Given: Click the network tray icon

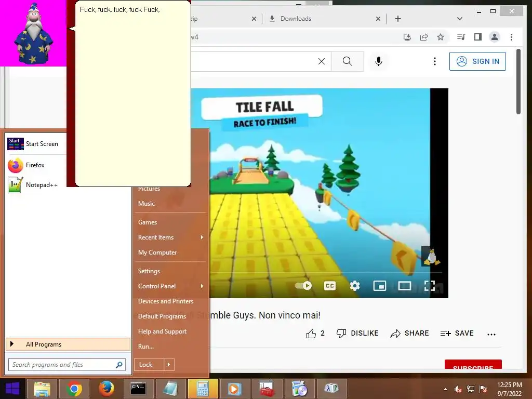Looking at the screenshot, I should [x=471, y=389].
